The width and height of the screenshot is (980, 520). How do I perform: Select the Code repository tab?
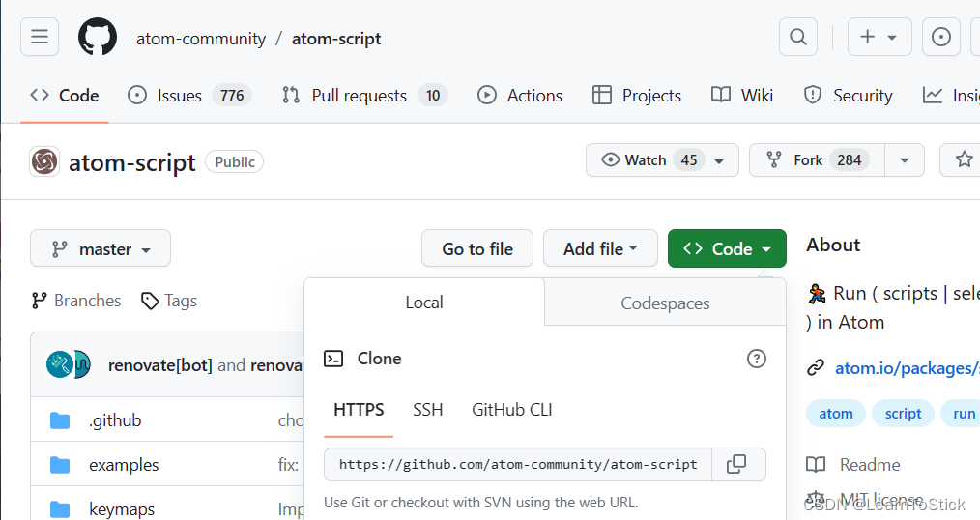(65, 96)
